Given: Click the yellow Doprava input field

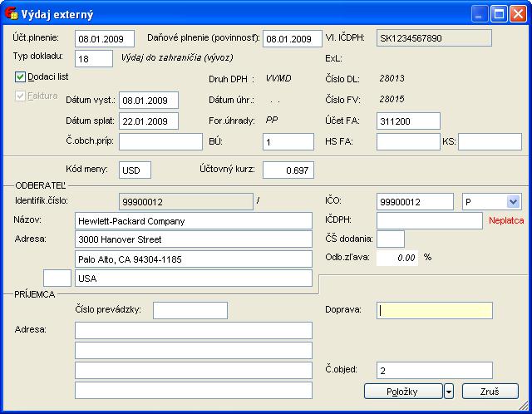Looking at the screenshot, I should (x=435, y=311).
